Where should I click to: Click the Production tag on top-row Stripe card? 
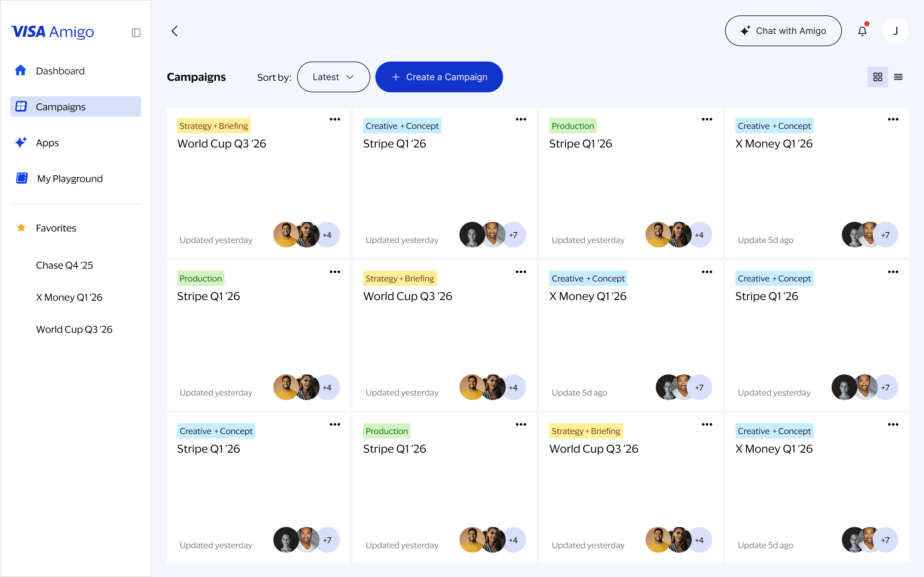click(x=572, y=126)
